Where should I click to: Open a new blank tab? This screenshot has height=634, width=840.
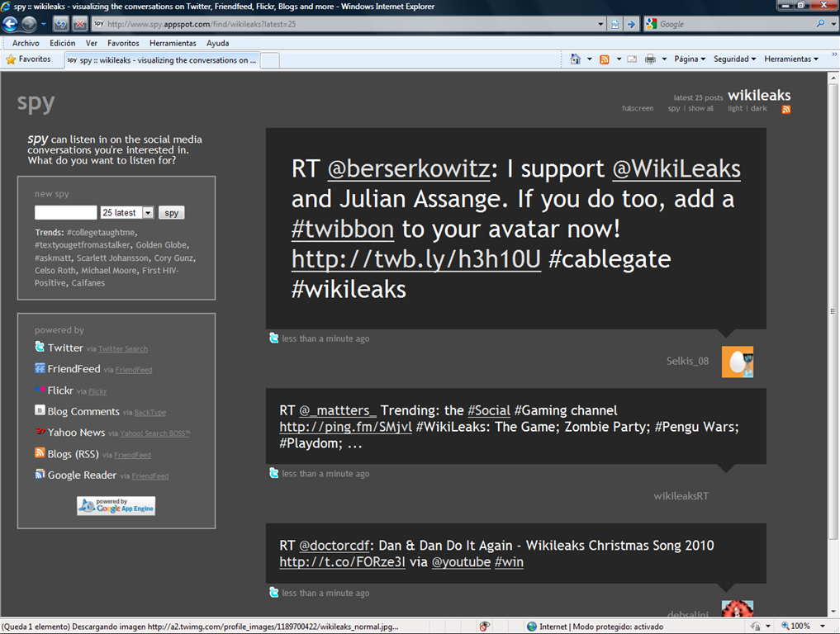point(269,60)
